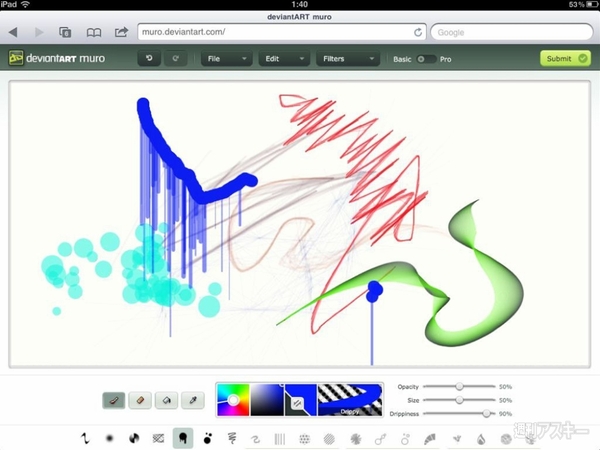Adjust the Drippiness slider handle

tap(486, 414)
